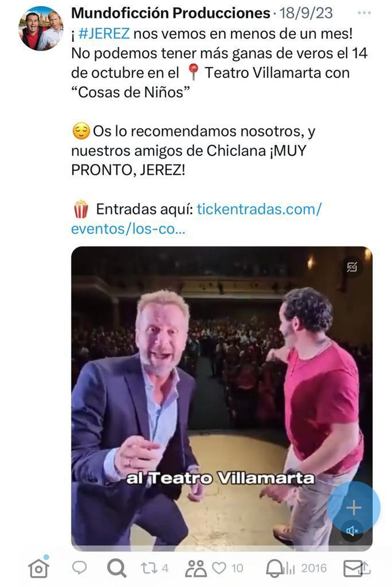This screenshot has width=392, height=587.
Task: Open Mundoficción Producciones account name
Action: click(171, 13)
